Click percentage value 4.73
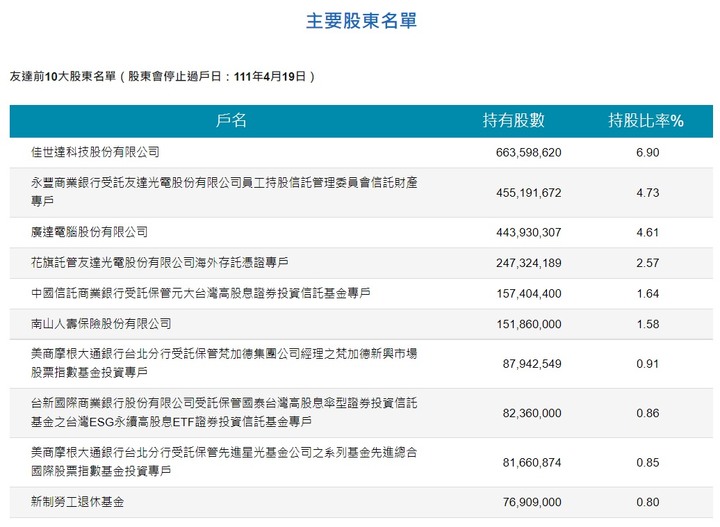 [x=647, y=192]
